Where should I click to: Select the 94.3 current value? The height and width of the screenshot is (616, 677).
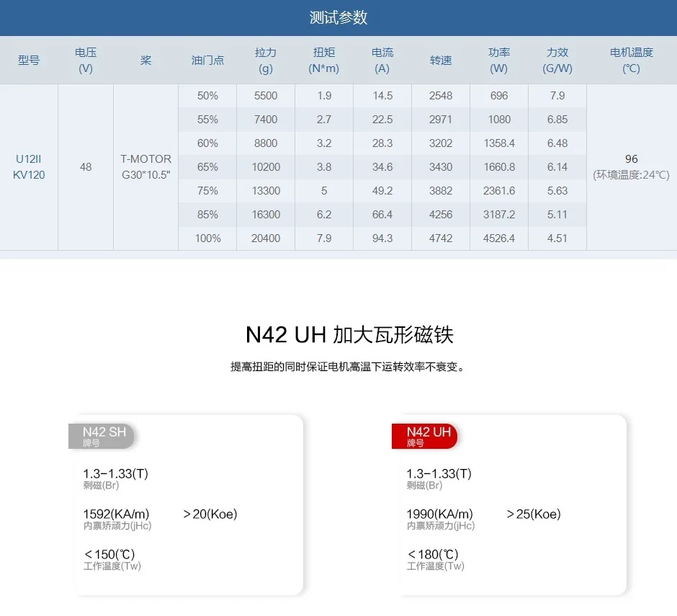click(x=382, y=238)
